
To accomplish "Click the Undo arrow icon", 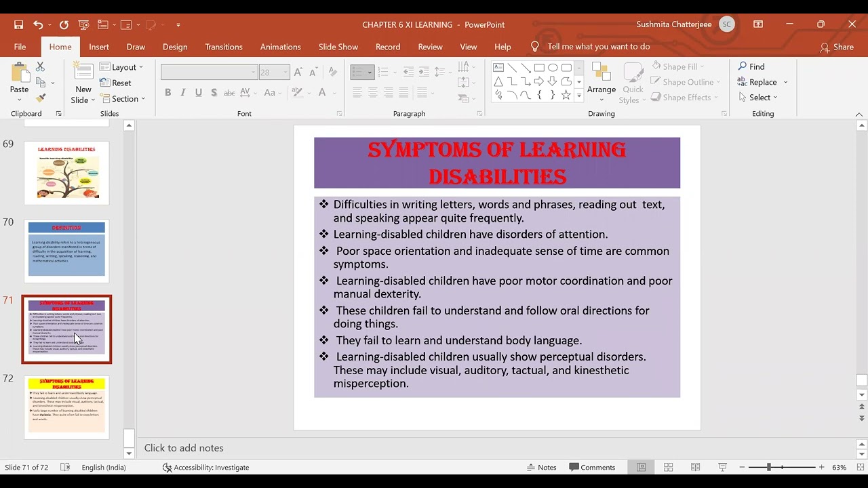I will [38, 24].
